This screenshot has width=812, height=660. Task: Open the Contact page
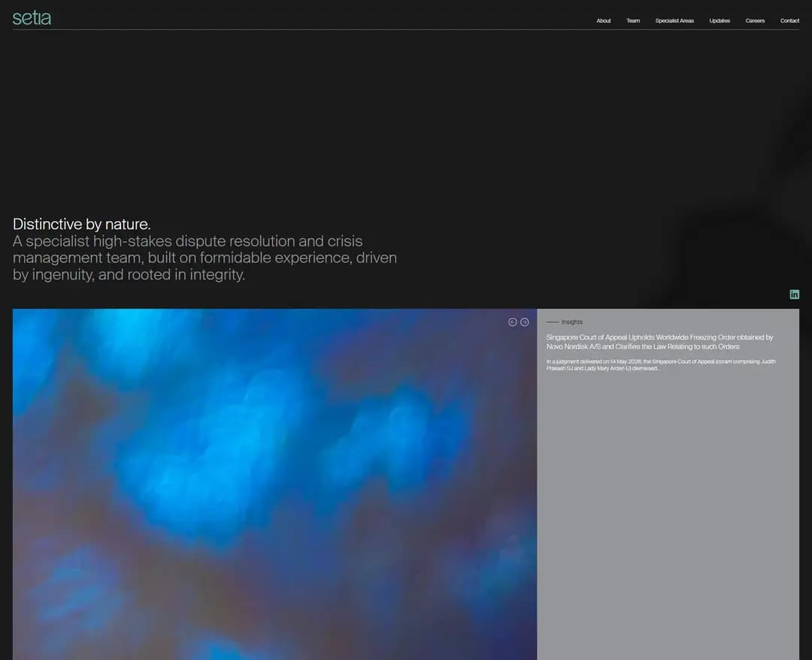tap(789, 21)
